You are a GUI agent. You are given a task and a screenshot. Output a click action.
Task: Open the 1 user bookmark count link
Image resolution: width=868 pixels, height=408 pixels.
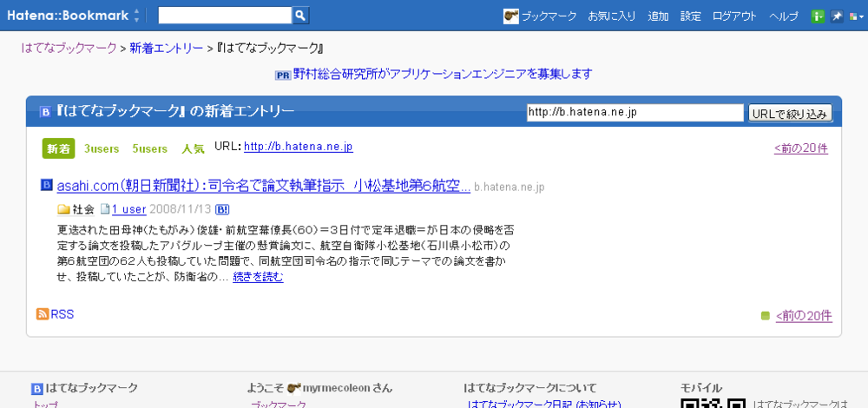(x=129, y=209)
